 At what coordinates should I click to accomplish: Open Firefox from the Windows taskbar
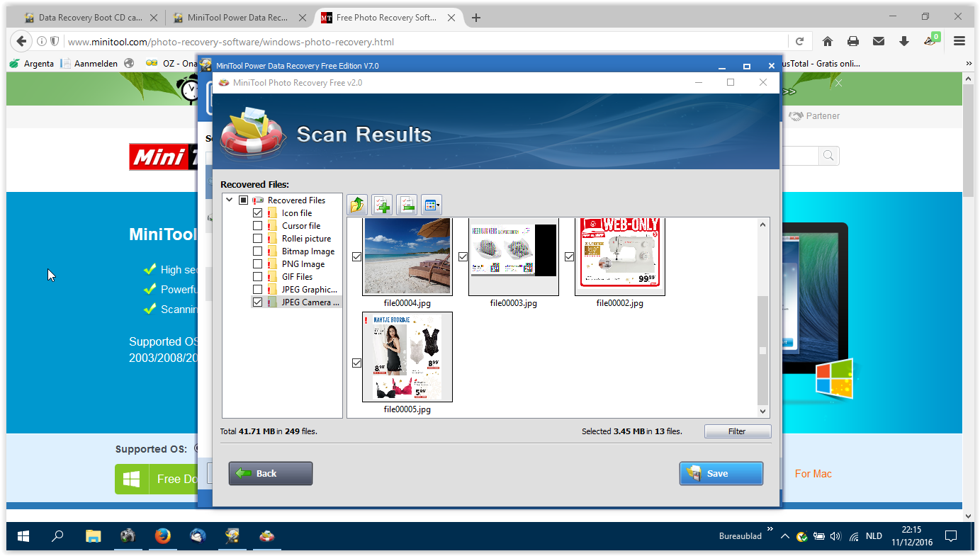tap(163, 536)
